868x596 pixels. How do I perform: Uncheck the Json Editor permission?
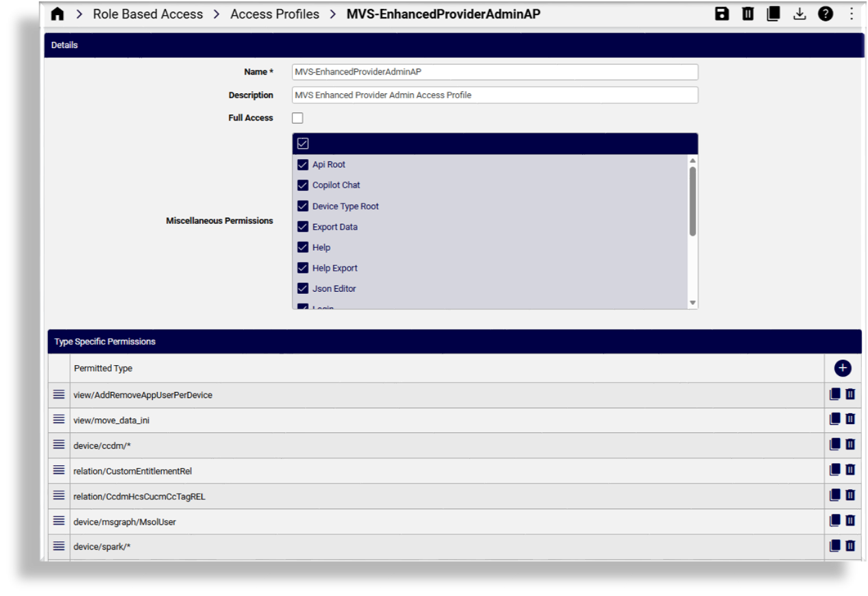tap(303, 288)
